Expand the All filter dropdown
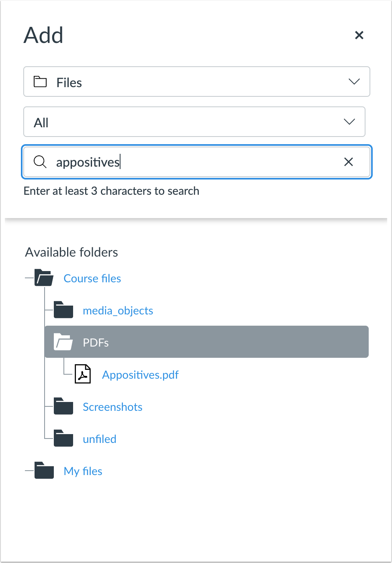Screen dimensions: 392x563 [x=194, y=122]
